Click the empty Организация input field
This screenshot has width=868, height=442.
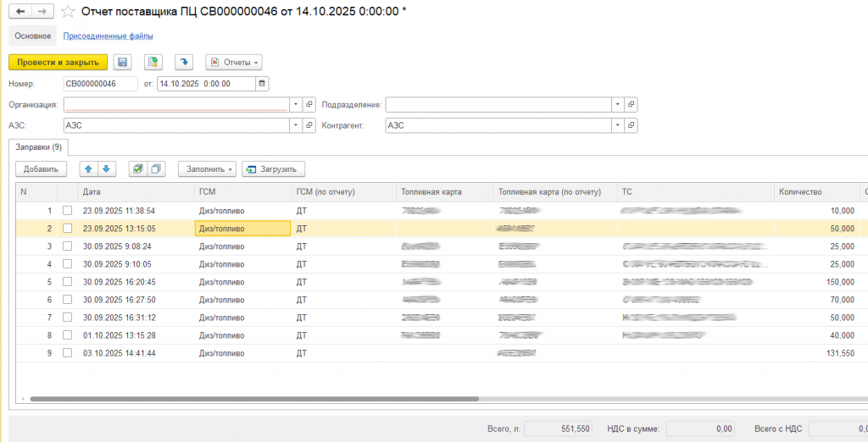pos(176,104)
